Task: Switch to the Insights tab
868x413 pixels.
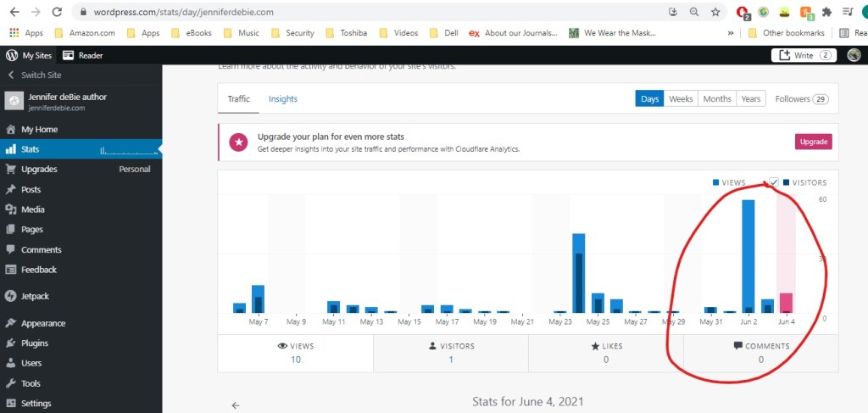Action: point(283,99)
